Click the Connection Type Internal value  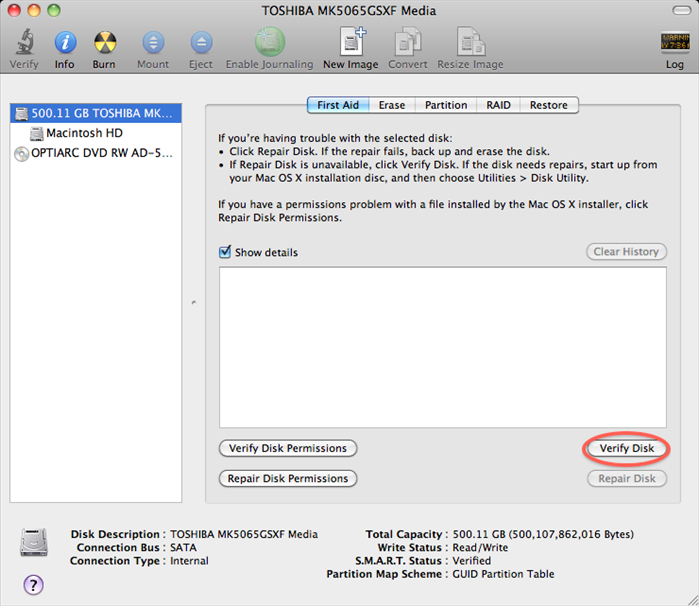tap(189, 561)
